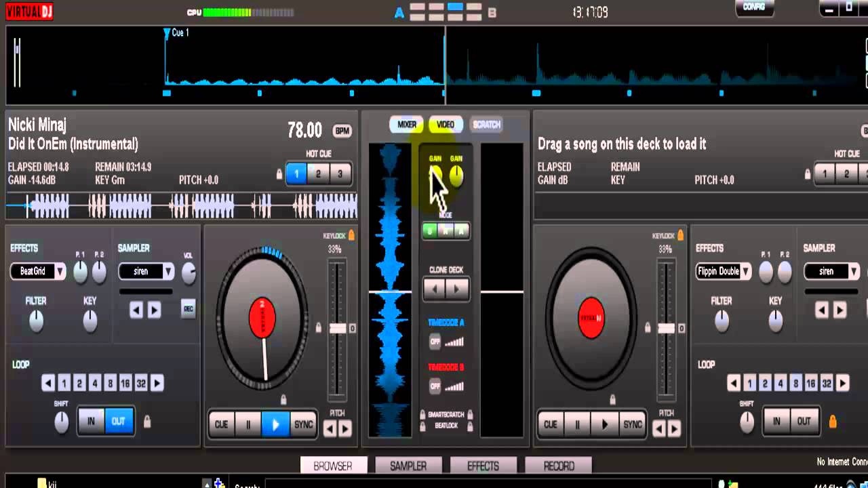Click the left deck sampler VOL knob
Screen dimensions: 868x488
[x=189, y=273]
